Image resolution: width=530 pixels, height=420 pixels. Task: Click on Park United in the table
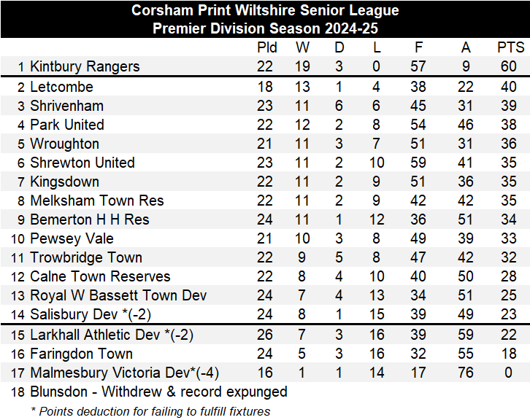point(66,125)
